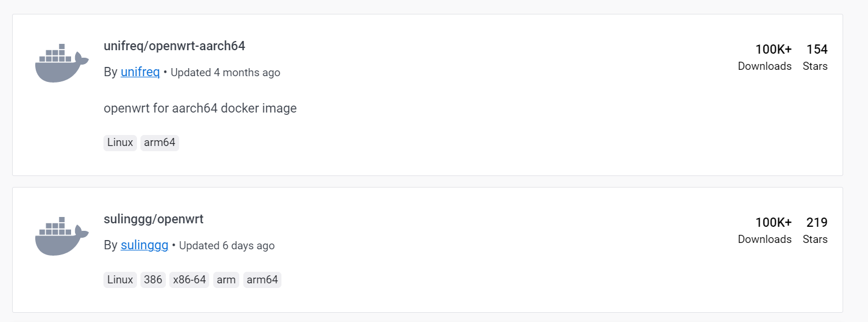Click the openwrt for aarch64 description text
Image resolution: width=868 pixels, height=322 pixels.
click(200, 108)
